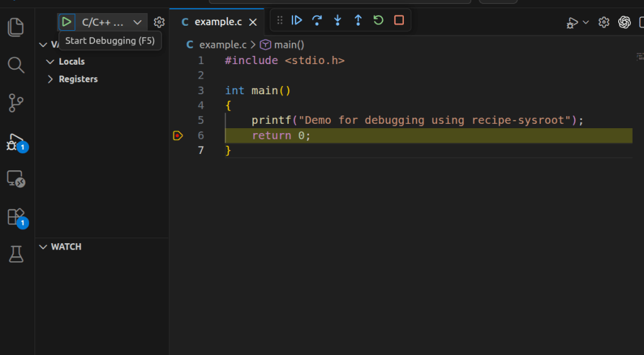Open the Explorer view in activity bar
The width and height of the screenshot is (644, 355).
(x=16, y=27)
